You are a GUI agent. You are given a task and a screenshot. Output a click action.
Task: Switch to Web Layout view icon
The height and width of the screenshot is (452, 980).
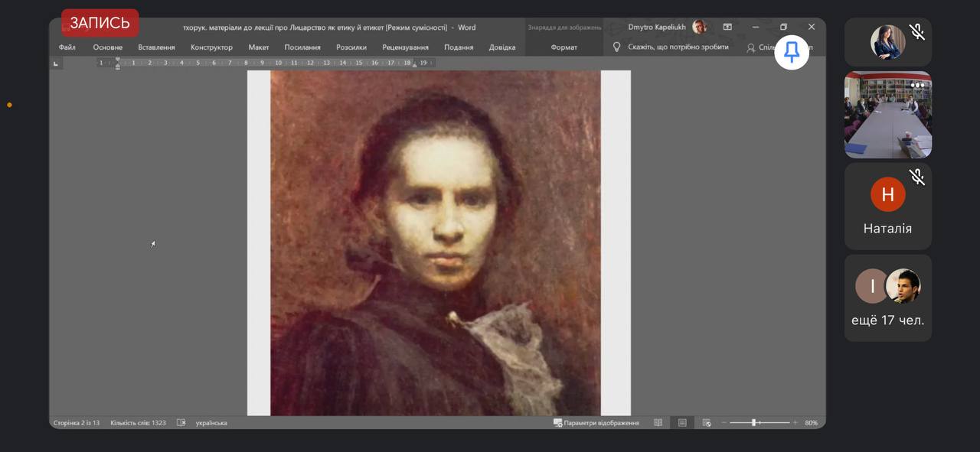707,423
